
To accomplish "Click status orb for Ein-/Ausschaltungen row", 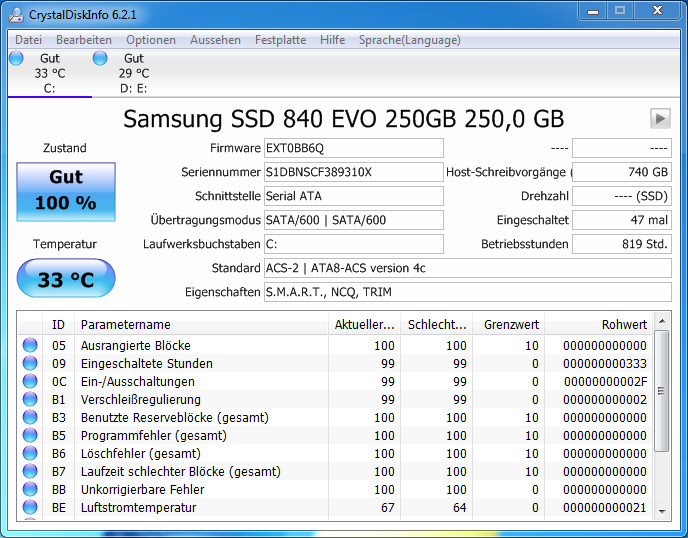I will pyautogui.click(x=30, y=381).
